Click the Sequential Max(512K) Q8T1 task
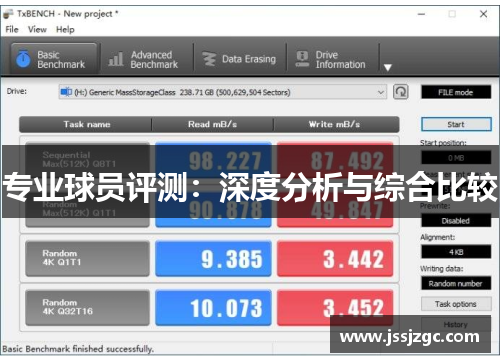Viewport: 500px width, 362px height. point(87,160)
